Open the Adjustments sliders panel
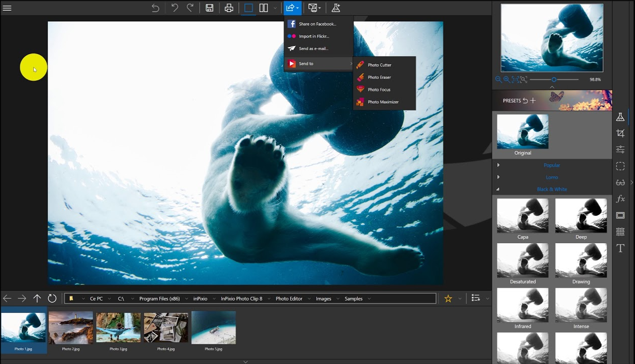 tap(620, 150)
